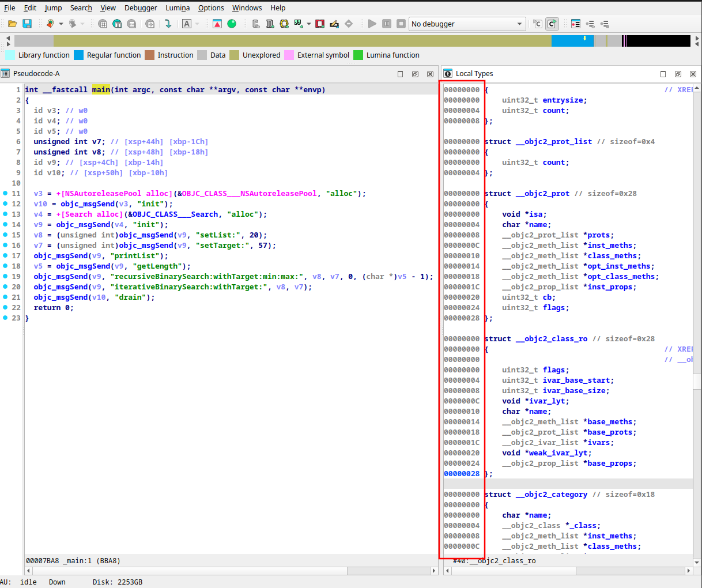The height and width of the screenshot is (588, 702).
Task: Click the red triangle toolbar icon
Action: pos(217,24)
